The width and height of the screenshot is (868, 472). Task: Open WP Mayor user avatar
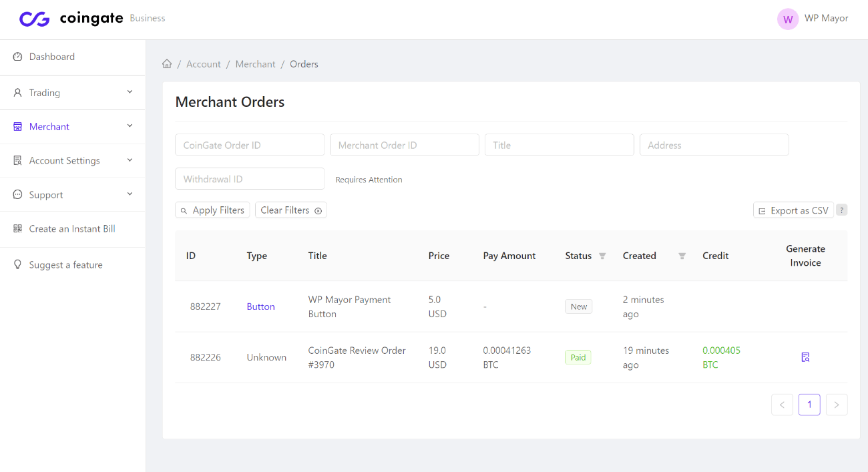pyautogui.click(x=788, y=19)
